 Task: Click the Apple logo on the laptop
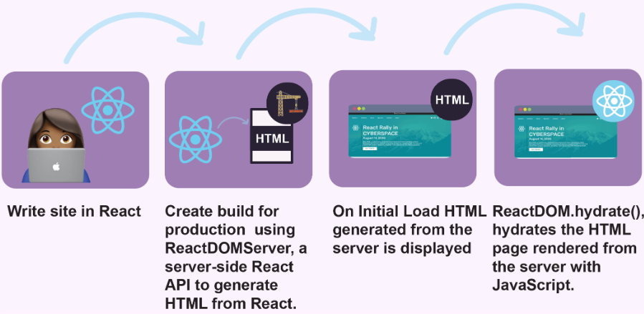pyautogui.click(x=57, y=166)
